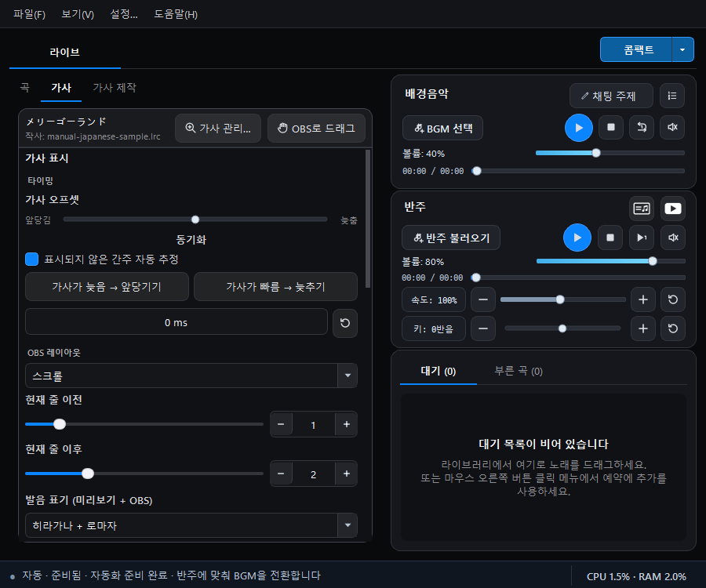
Task: Expand the 콤팩트 dropdown arrow
Action: 682,49
